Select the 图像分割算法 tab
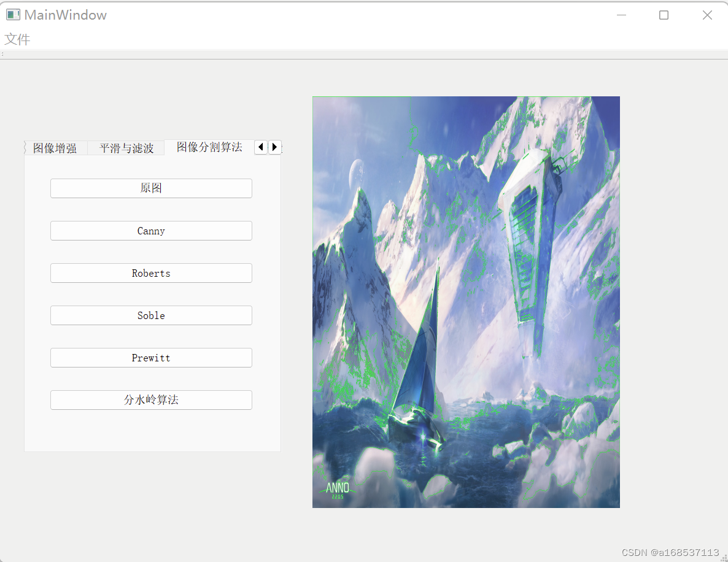Viewport: 728px width, 562px height. 209,147
